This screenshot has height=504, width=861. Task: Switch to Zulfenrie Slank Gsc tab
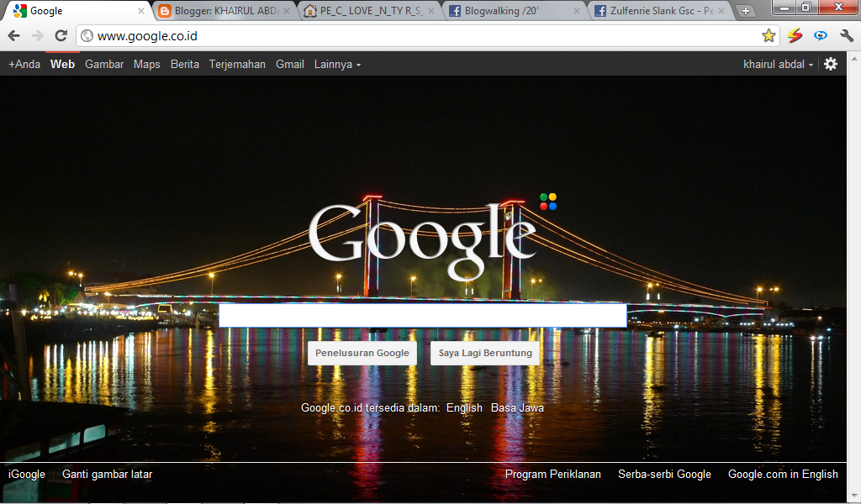click(661, 11)
